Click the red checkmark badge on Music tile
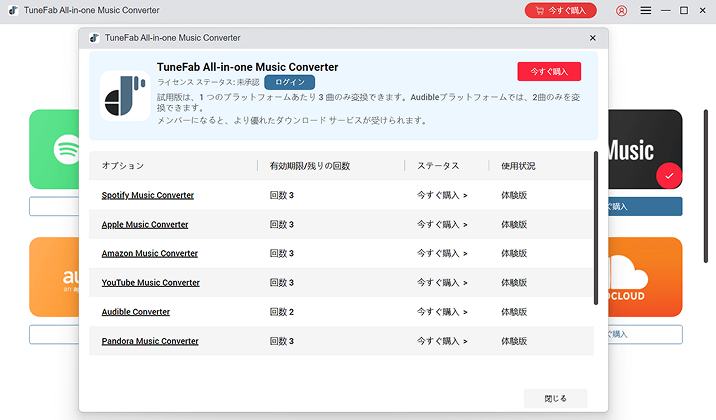The width and height of the screenshot is (716, 420). click(x=669, y=176)
